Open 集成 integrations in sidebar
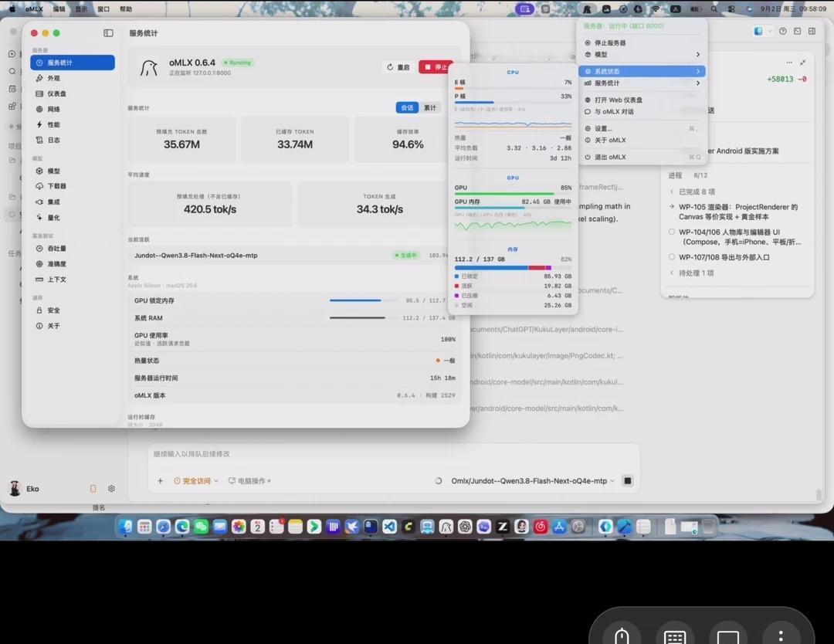 pyautogui.click(x=72, y=202)
